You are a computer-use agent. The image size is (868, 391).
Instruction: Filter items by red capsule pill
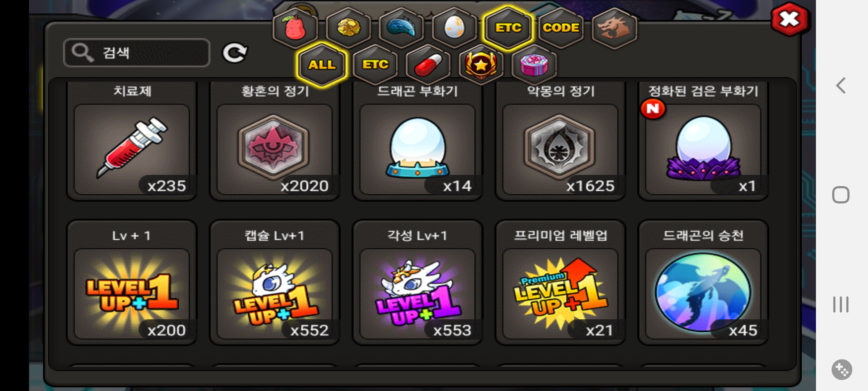[x=428, y=65]
